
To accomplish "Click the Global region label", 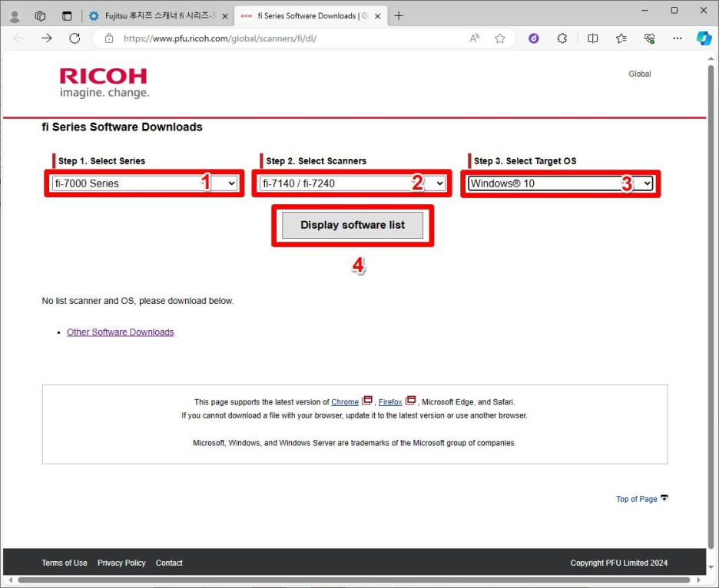I will (x=640, y=74).
